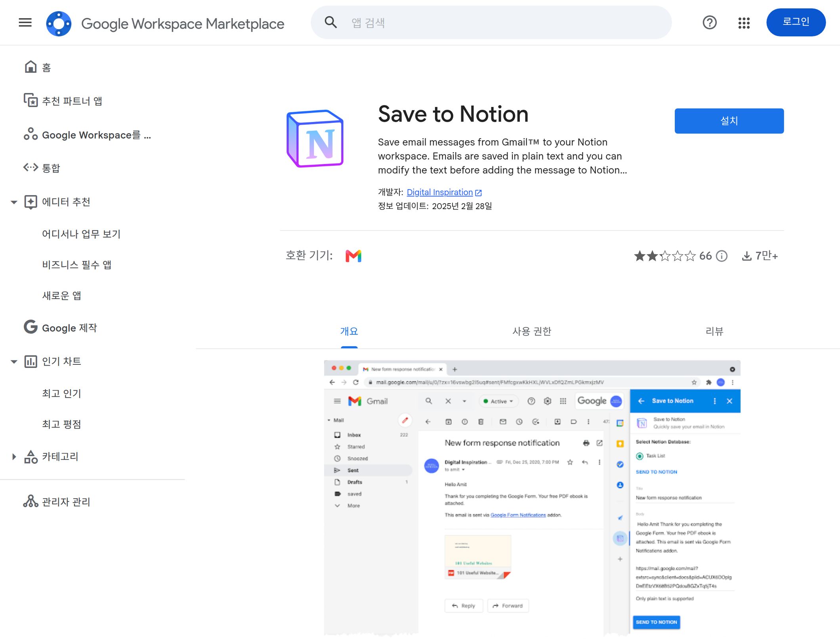Expand the 카테고리 section arrow
The width and height of the screenshot is (840, 640).
coord(14,457)
